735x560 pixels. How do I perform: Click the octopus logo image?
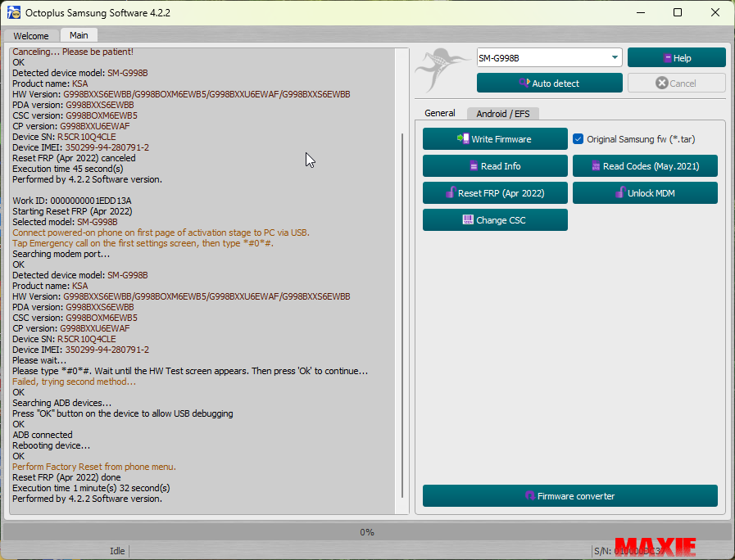click(442, 70)
